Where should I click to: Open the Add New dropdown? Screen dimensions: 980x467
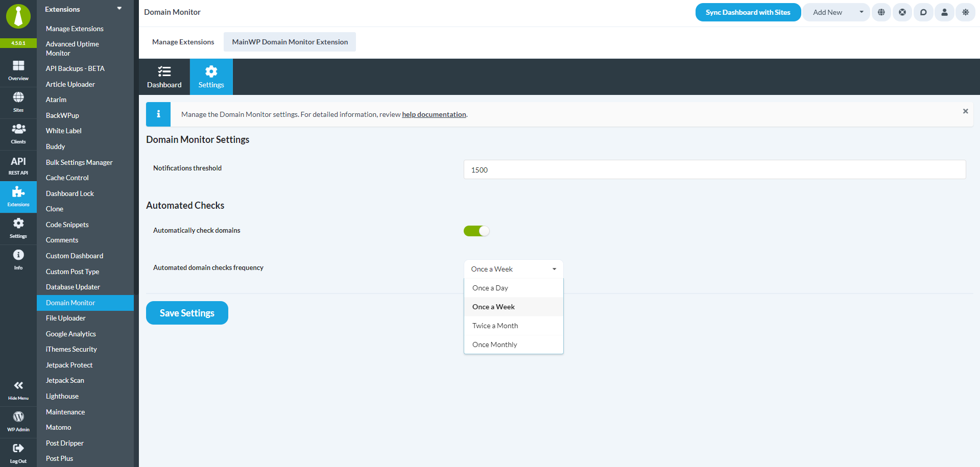point(836,12)
